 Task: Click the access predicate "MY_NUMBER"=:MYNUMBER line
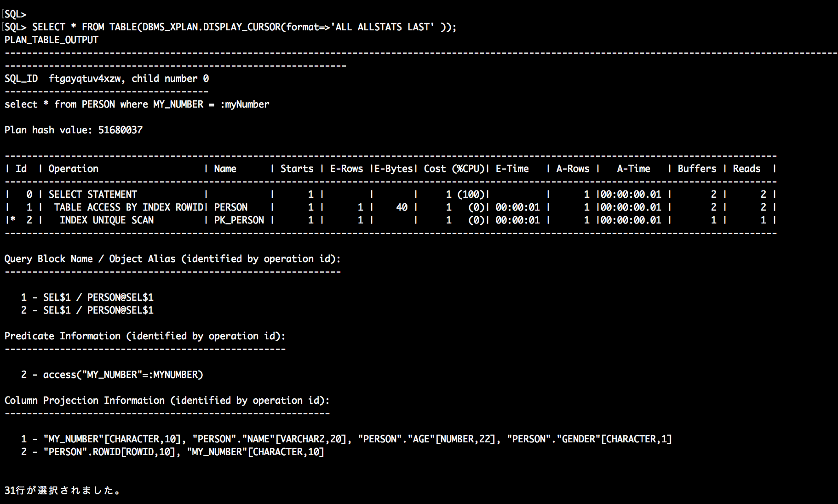(x=123, y=375)
